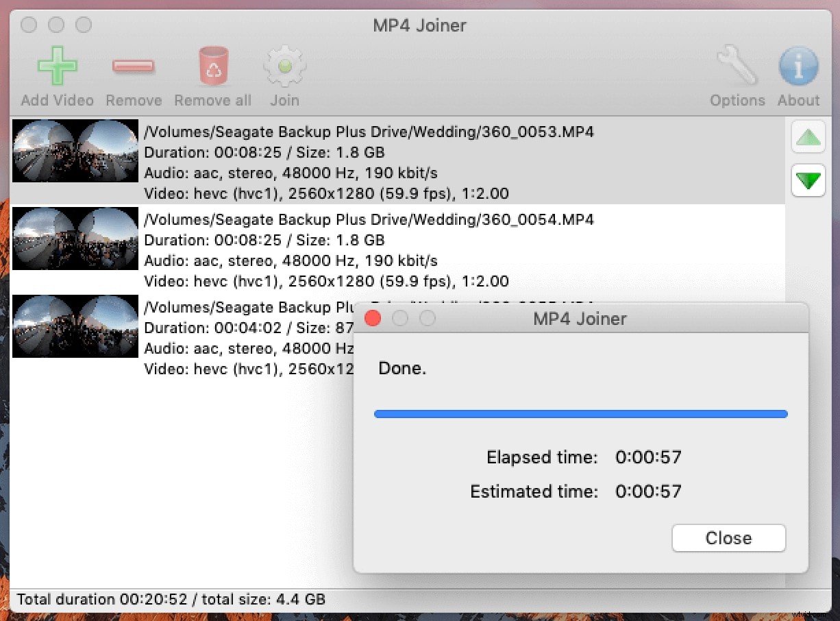Click the Remove all trash icon
The width and height of the screenshot is (840, 621).
[x=212, y=66]
